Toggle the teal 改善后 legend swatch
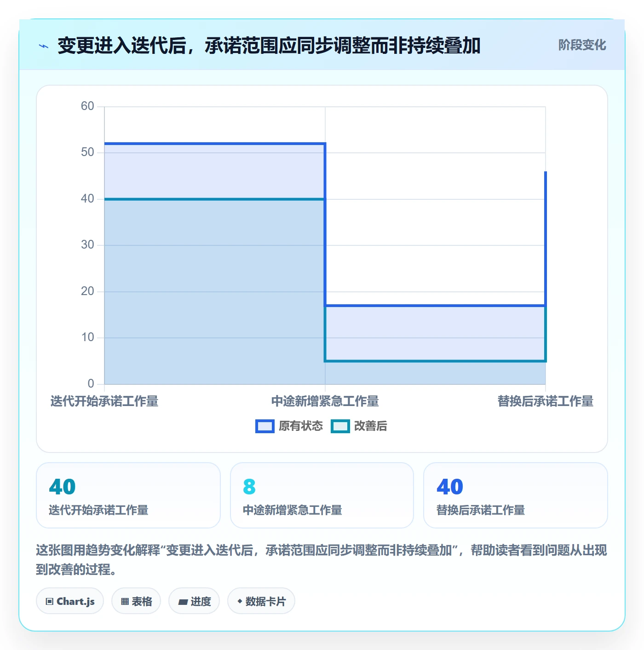644x650 pixels. click(x=340, y=426)
